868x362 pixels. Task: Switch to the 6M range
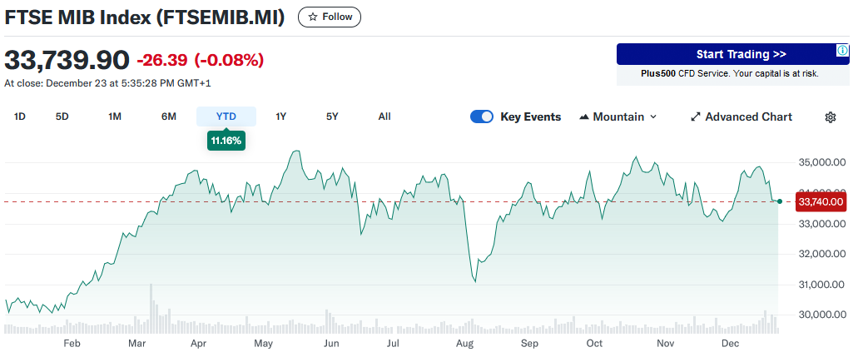coord(169,117)
